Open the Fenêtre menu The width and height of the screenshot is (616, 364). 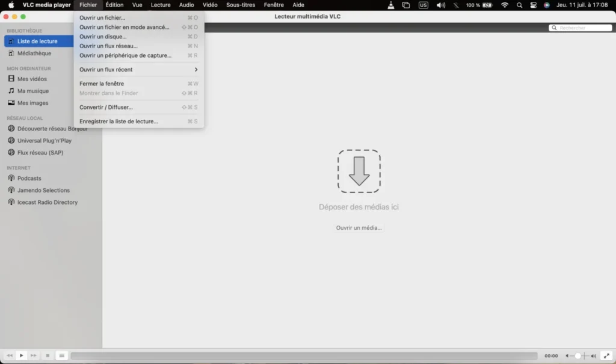coord(274,5)
